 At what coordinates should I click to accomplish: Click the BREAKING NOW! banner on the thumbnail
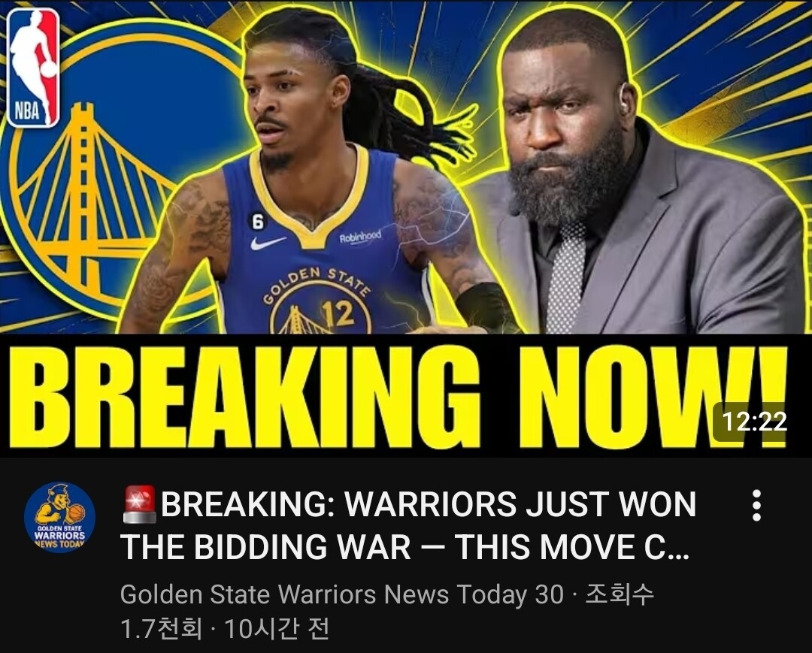[x=405, y=395]
